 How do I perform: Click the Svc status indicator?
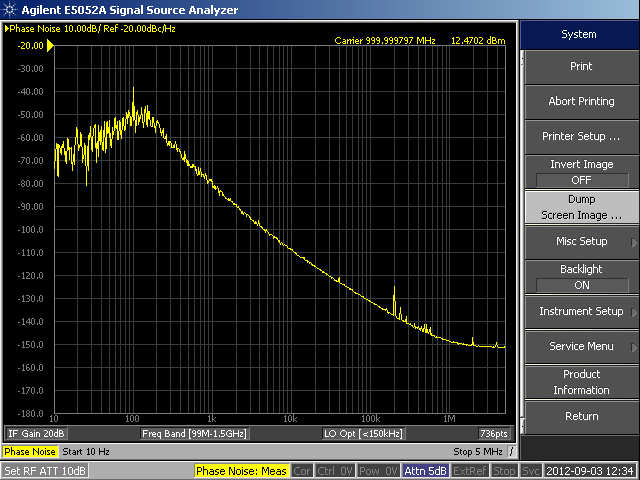[x=530, y=471]
